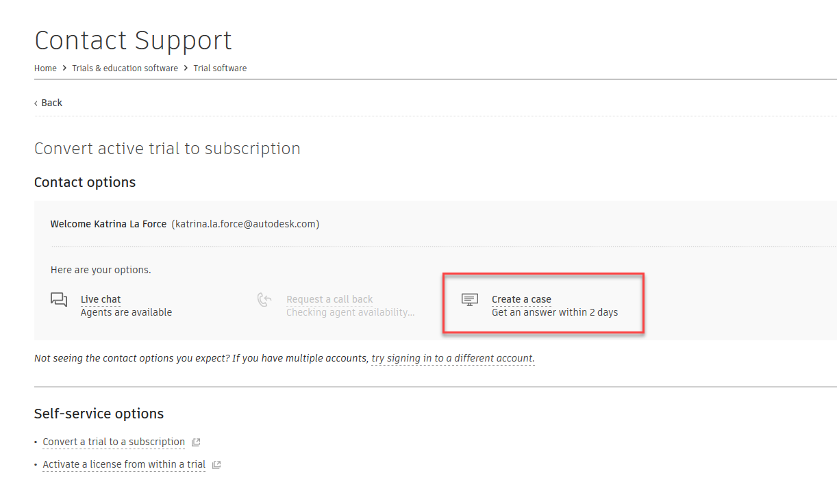This screenshot has height=504, width=837.
Task: Select the Trial software breadcrumb
Action: tap(220, 68)
